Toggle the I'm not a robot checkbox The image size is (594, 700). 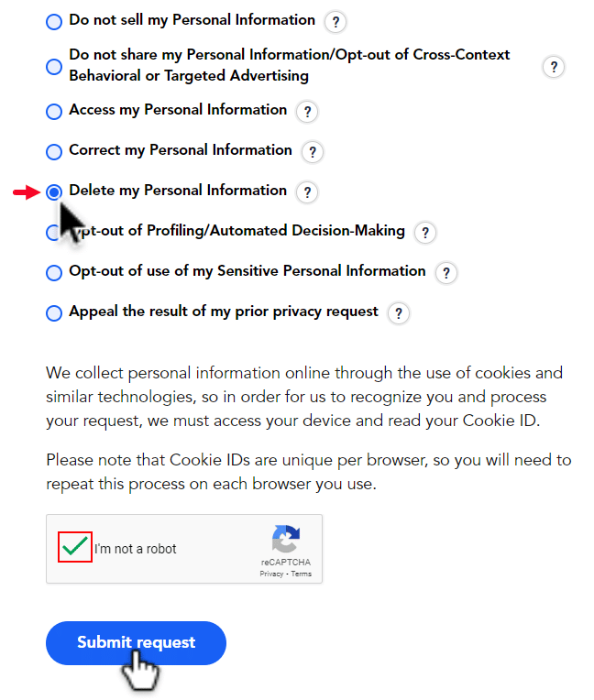pos(75,547)
